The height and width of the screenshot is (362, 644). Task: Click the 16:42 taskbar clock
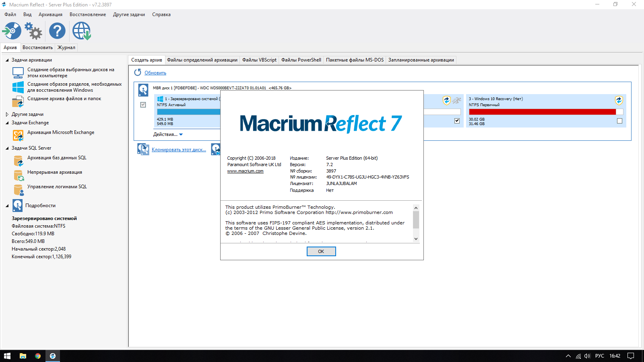[615, 356]
